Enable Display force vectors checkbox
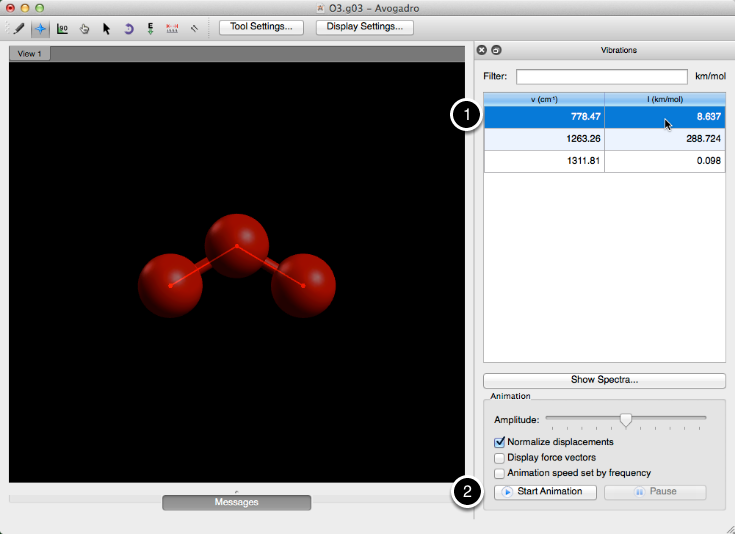Screen dimensions: 735x534 pyautogui.click(x=500, y=457)
